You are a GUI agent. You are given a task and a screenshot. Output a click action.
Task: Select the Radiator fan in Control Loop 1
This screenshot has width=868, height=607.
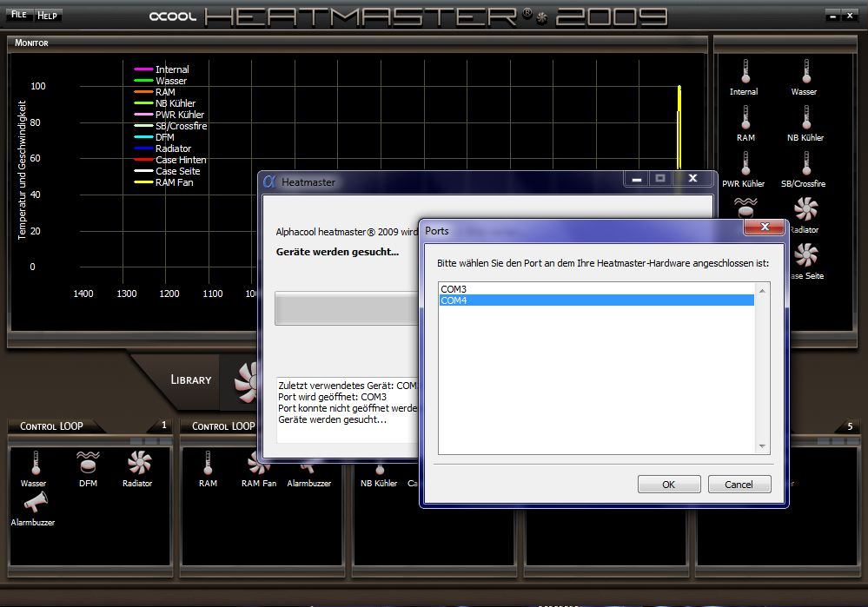(x=139, y=463)
